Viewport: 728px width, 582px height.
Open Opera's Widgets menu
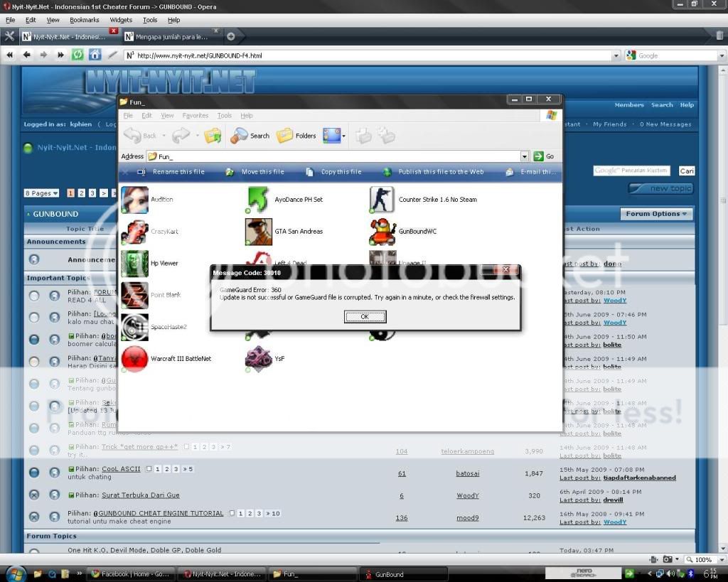tap(121, 20)
